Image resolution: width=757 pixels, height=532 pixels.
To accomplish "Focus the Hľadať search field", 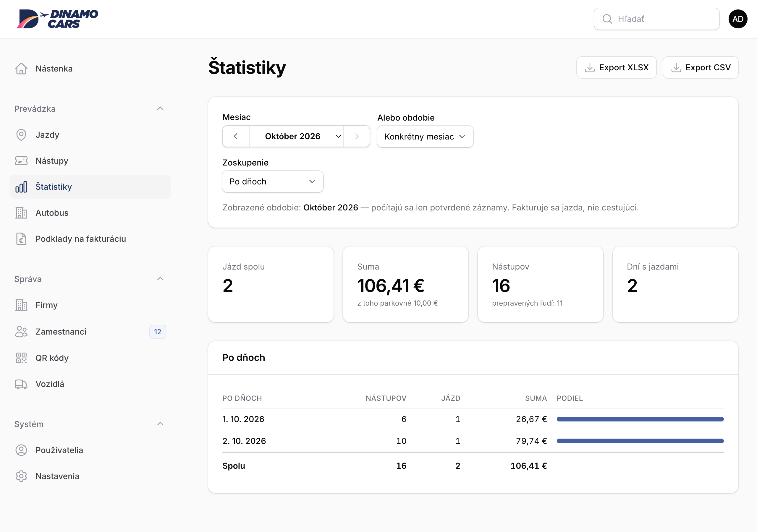I will pos(656,19).
